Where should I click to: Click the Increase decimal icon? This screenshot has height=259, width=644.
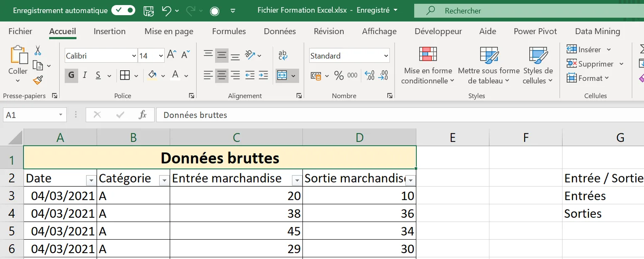click(x=370, y=75)
